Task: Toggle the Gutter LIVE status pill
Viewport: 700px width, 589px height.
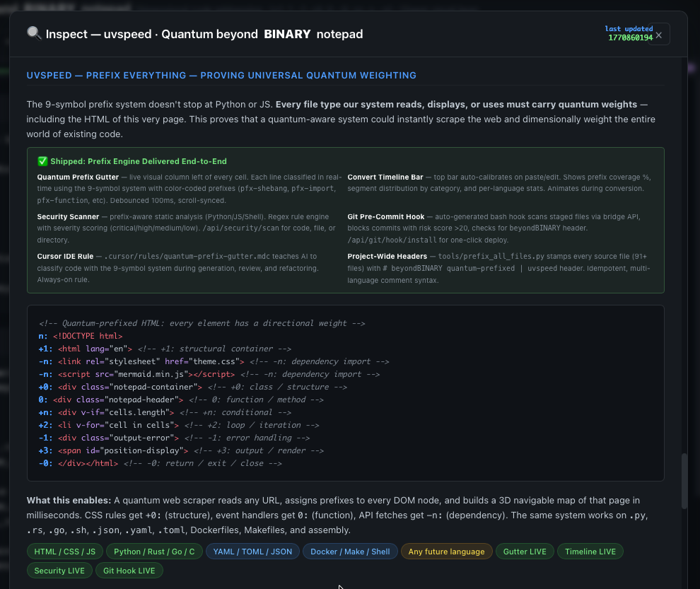Action: coord(525,551)
